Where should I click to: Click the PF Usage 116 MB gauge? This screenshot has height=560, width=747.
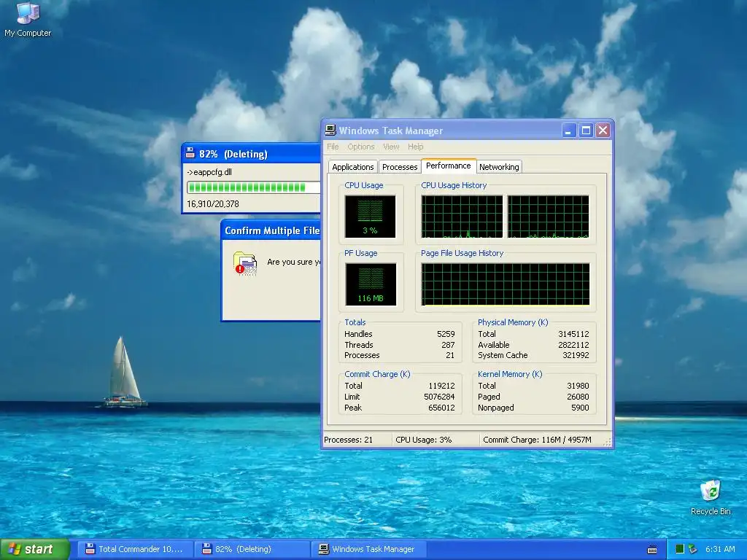(371, 284)
